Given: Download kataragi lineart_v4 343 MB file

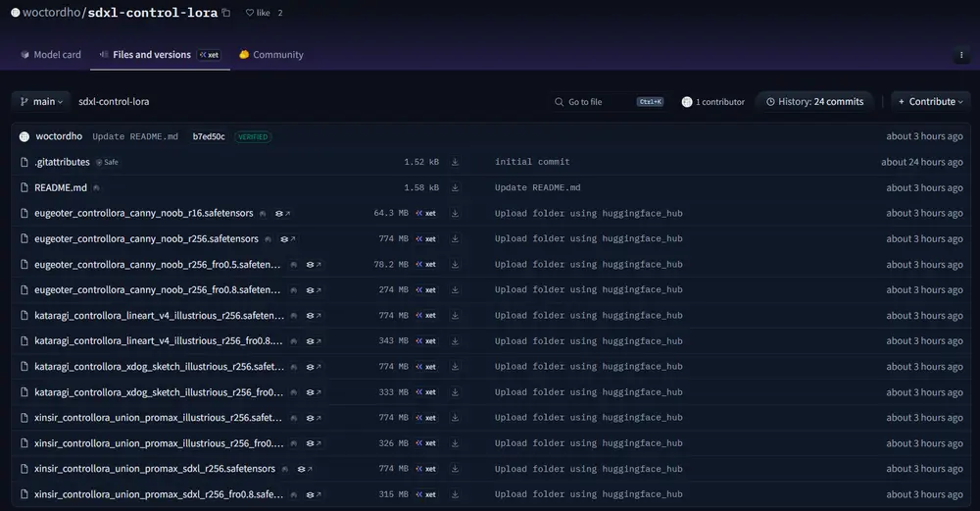Looking at the screenshot, I should pyautogui.click(x=455, y=341).
